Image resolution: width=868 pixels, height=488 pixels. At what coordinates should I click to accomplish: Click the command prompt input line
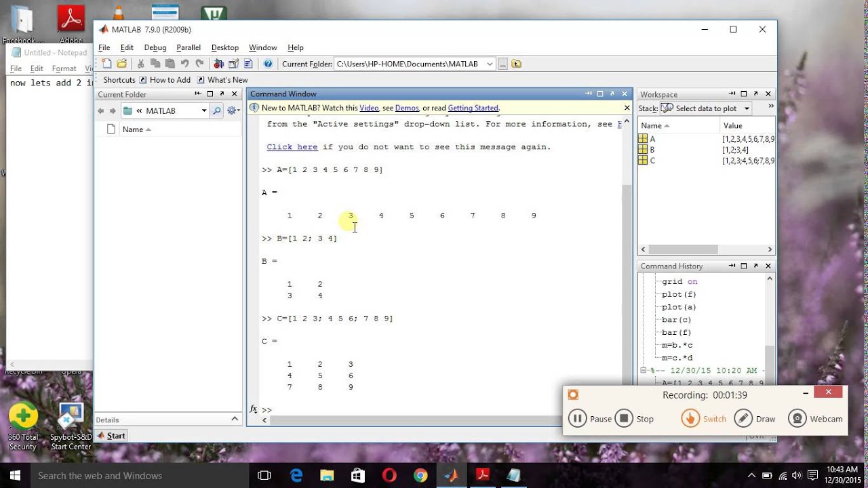click(444, 409)
